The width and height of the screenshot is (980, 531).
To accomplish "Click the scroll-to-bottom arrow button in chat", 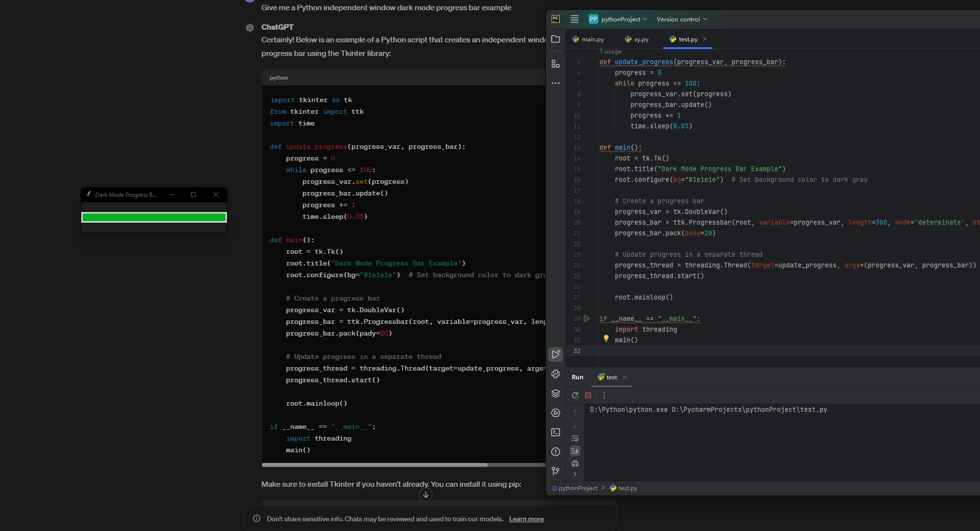I will [x=426, y=495].
